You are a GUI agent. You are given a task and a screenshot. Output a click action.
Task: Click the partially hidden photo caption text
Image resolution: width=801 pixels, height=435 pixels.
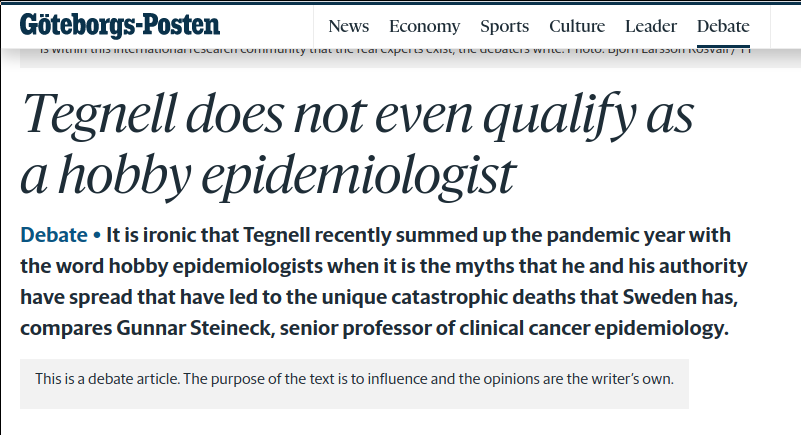(390, 50)
